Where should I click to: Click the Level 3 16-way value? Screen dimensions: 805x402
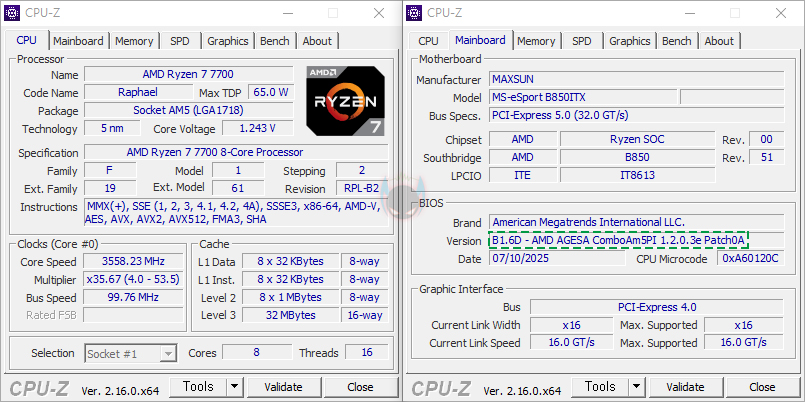pos(365,315)
